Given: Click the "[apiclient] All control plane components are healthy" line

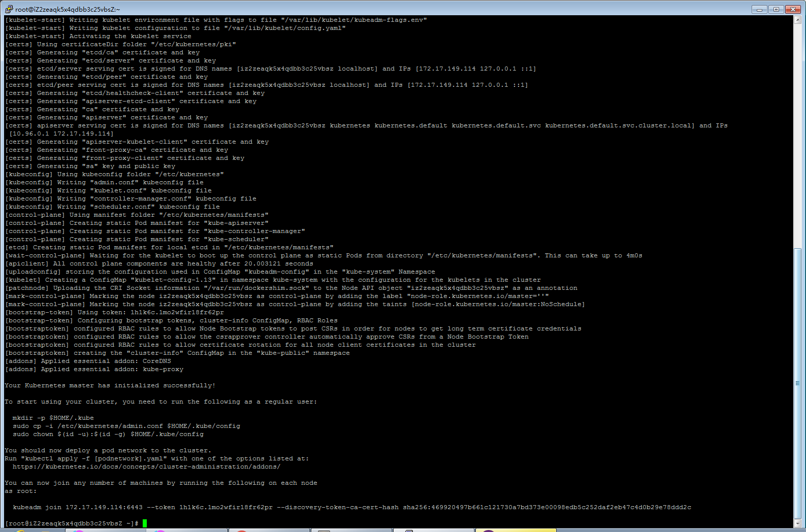Looking at the screenshot, I should 159,263.
